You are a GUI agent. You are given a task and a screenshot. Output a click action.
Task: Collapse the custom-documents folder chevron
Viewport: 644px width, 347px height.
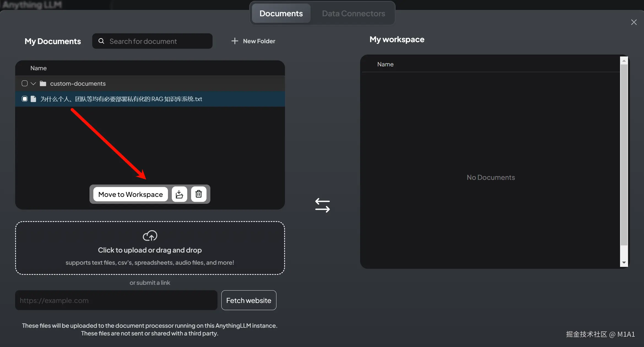[33, 83]
